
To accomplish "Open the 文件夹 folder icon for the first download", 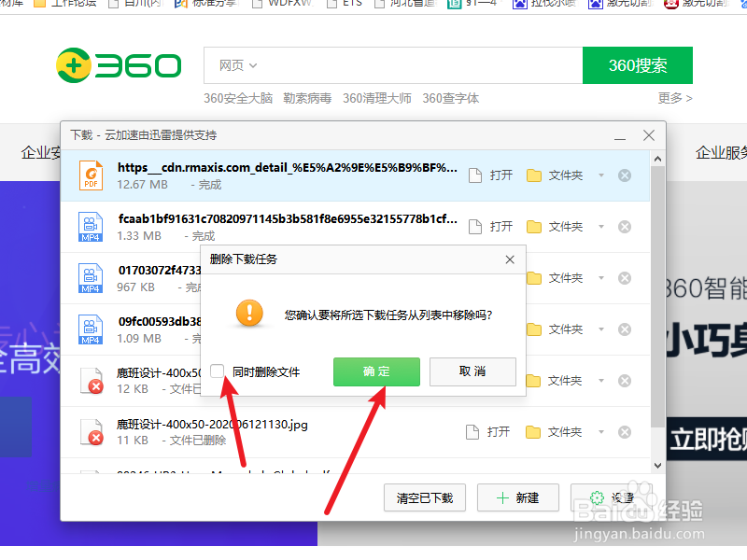I will click(x=535, y=175).
